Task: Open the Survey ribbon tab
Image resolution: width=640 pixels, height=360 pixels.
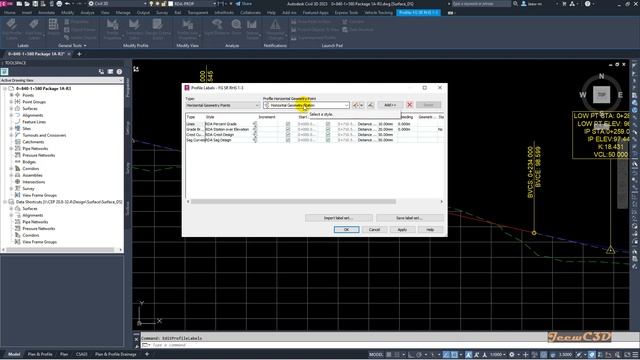Action: [162, 13]
